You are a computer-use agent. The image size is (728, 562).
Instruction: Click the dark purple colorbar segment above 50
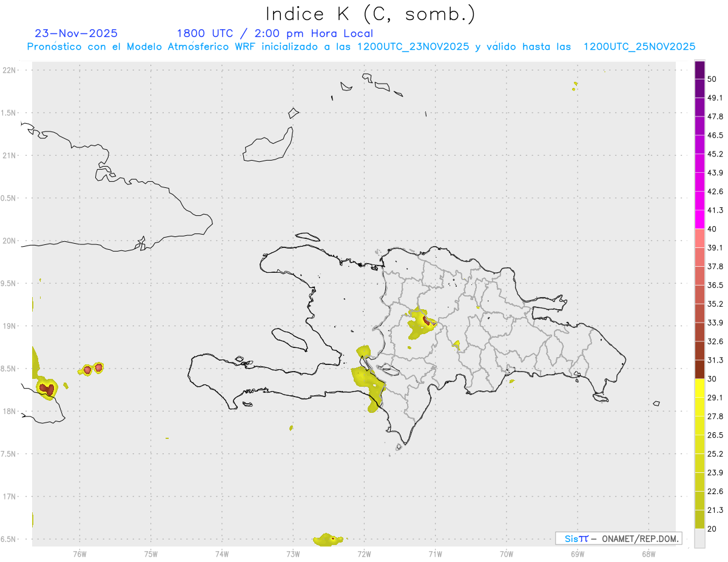[699, 70]
